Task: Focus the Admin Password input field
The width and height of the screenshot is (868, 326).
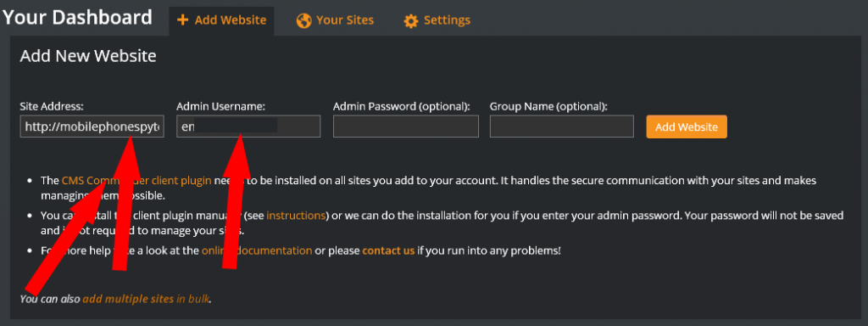Action: coord(406,126)
